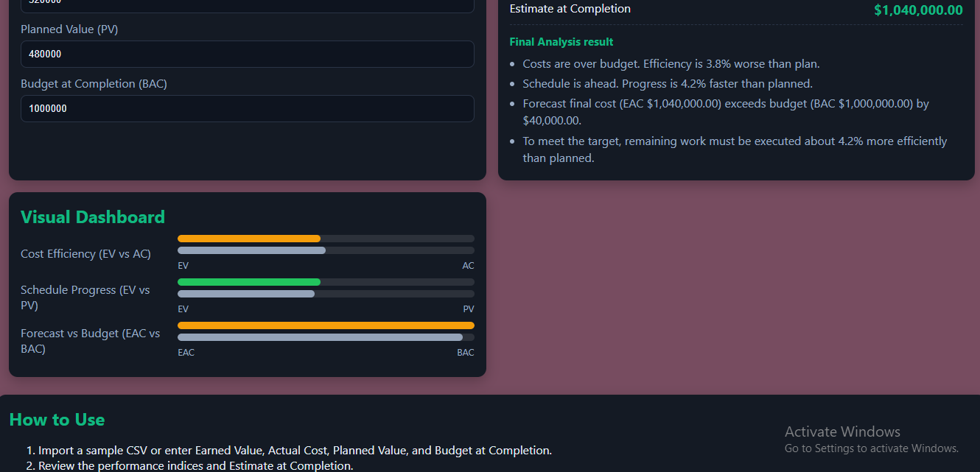Click the 'Forecast final cost' bullet text

pos(725,104)
